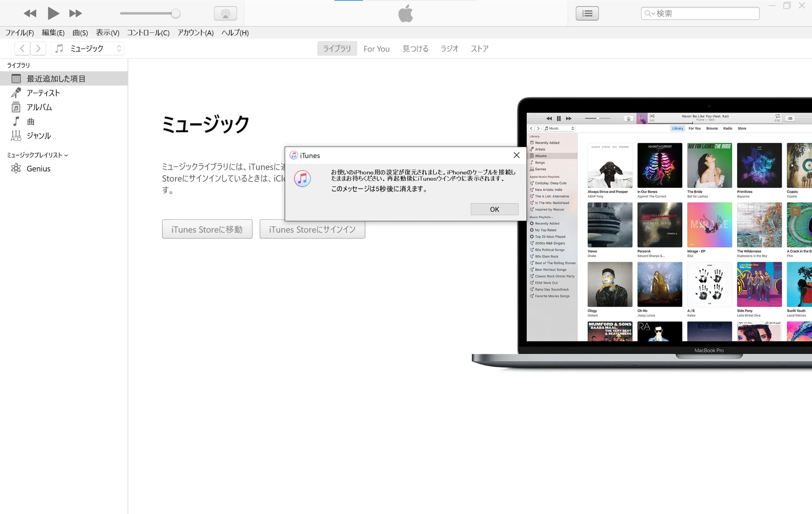Open the 表示(V) menu
The width and height of the screenshot is (812, 514).
tap(108, 33)
